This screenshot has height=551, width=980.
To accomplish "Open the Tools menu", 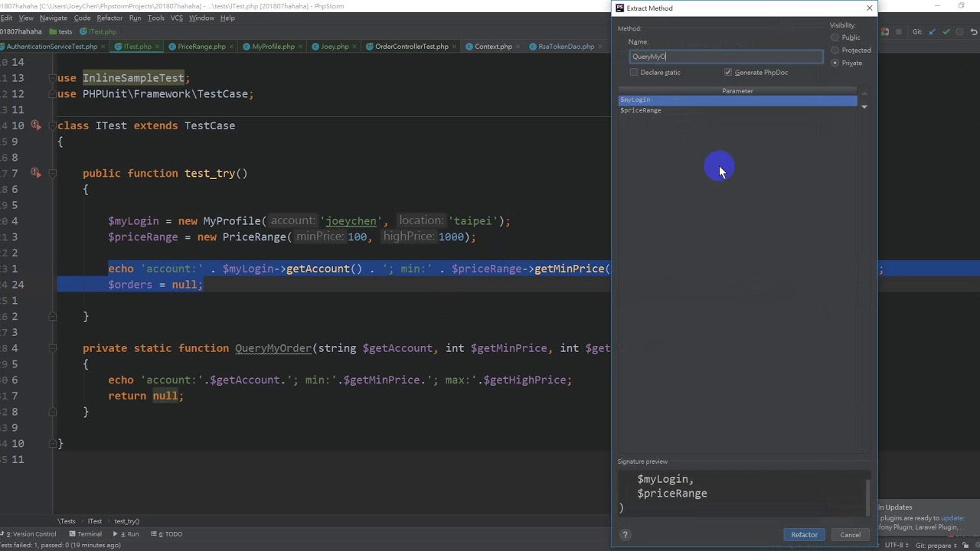I will click(x=156, y=18).
